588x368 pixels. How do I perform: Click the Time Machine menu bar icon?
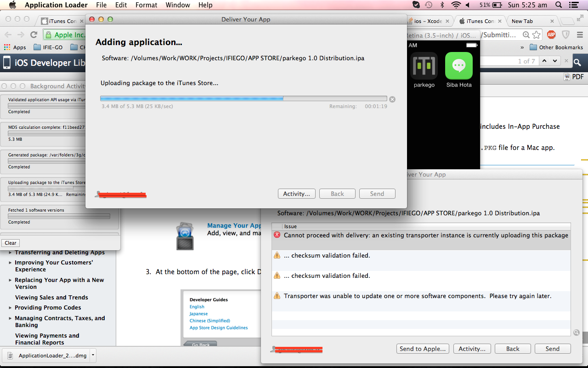(x=429, y=5)
